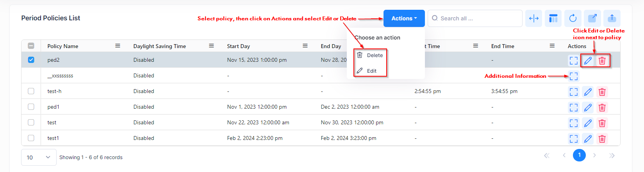Click the Start Day column header
The image size is (644, 172).
(x=238, y=46)
